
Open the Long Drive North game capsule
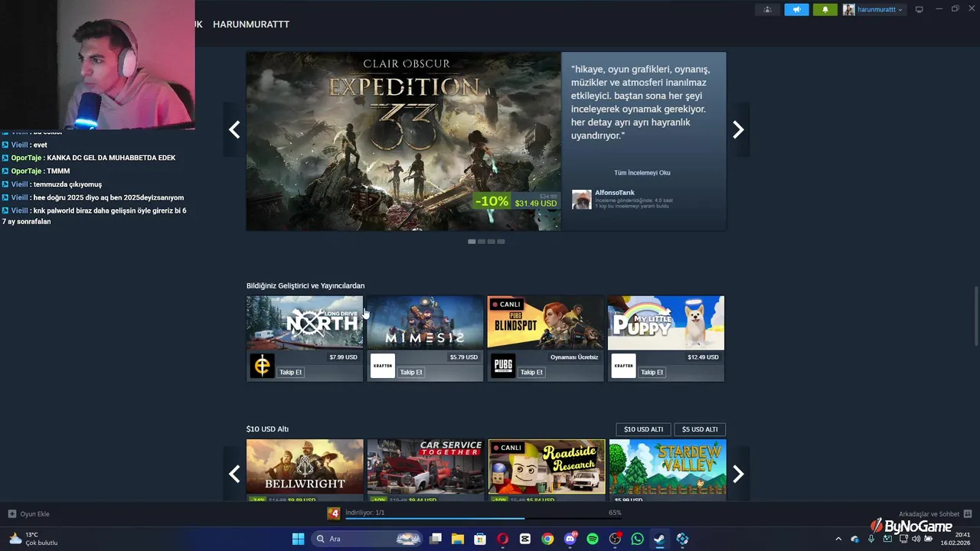(x=305, y=323)
